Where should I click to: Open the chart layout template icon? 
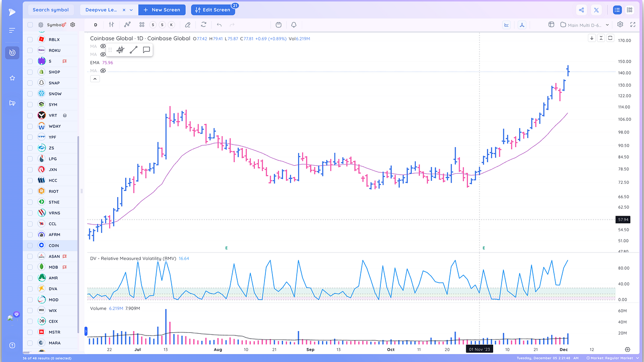(x=551, y=25)
